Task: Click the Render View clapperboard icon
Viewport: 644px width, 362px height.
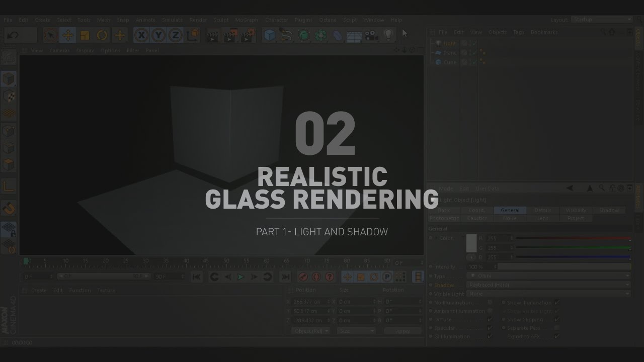Action: tap(213, 35)
